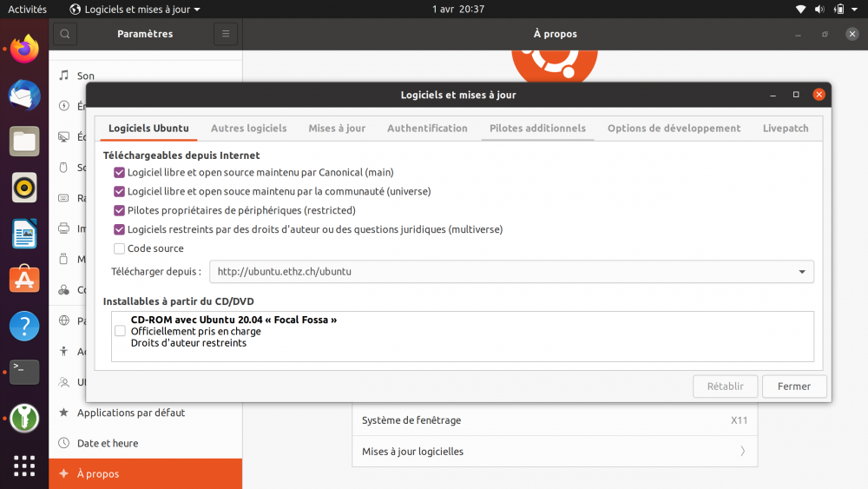868x489 pixels.
Task: Open Ubuntu Software store dock icon
Action: [24, 280]
